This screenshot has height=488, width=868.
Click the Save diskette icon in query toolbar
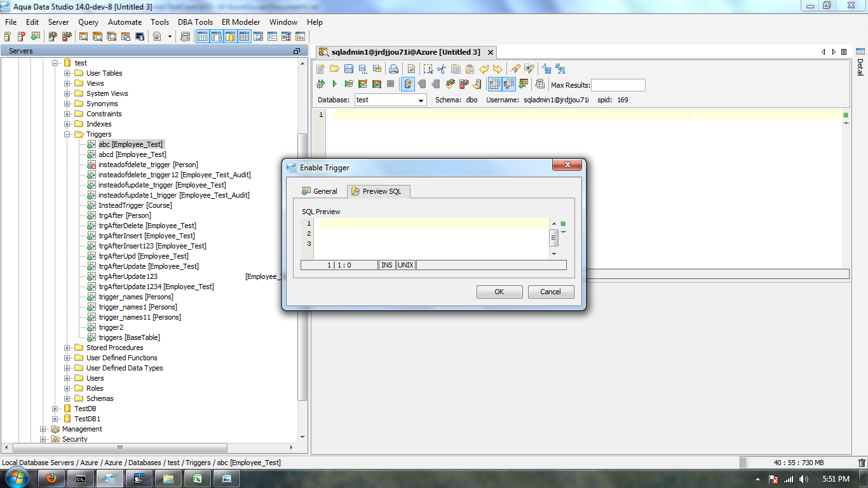click(x=349, y=69)
